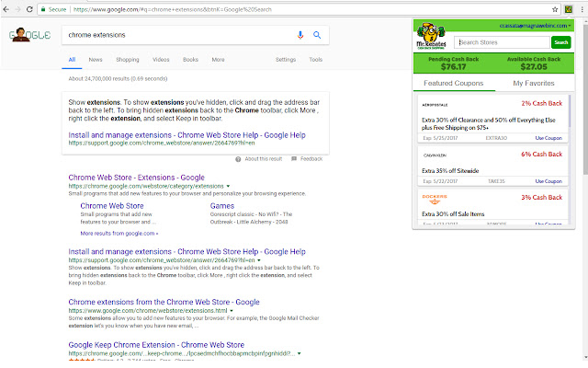Open the Games sitelink
The width and height of the screenshot is (588, 368).
[x=222, y=206]
